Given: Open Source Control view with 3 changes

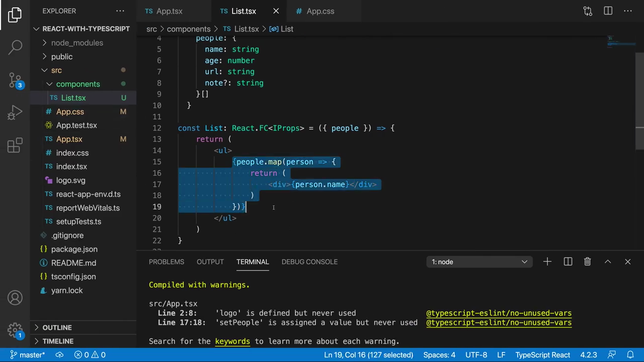Looking at the screenshot, I should point(15,79).
